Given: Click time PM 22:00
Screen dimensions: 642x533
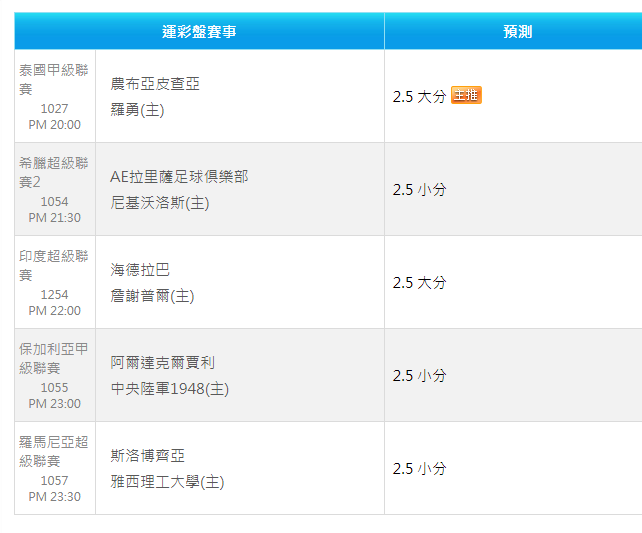Looking at the screenshot, I should tap(54, 311).
